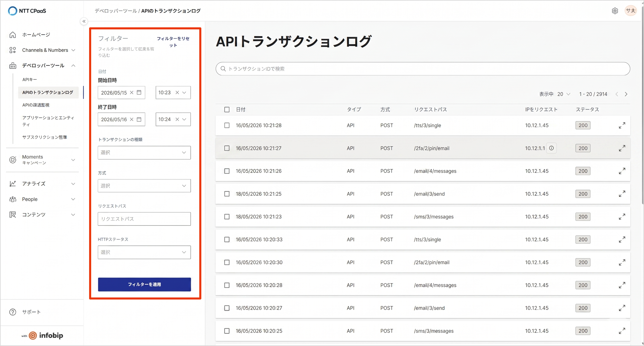Open calendar picker for start date

(139, 92)
